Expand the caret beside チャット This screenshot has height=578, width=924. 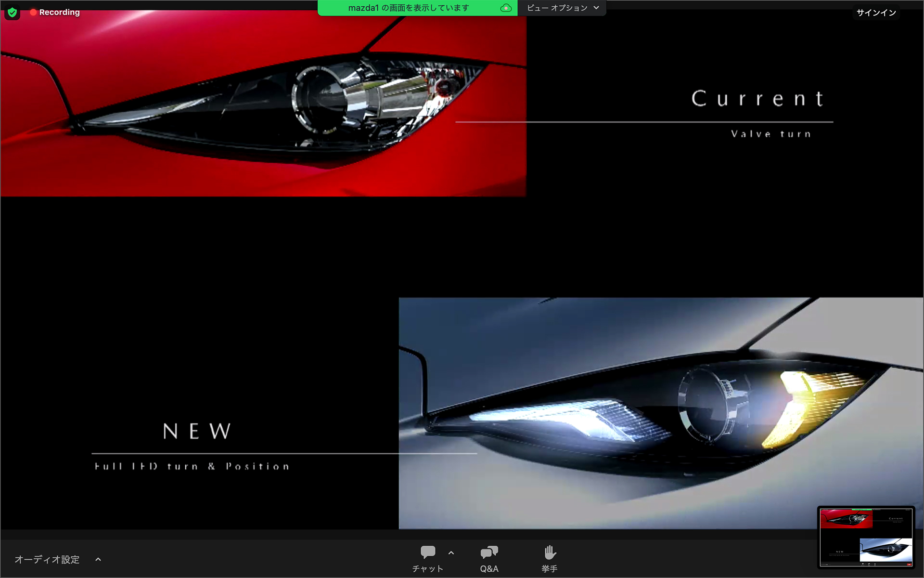click(451, 553)
